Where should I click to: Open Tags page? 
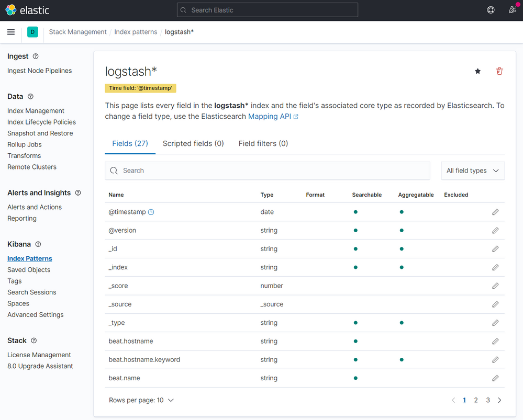tap(14, 281)
